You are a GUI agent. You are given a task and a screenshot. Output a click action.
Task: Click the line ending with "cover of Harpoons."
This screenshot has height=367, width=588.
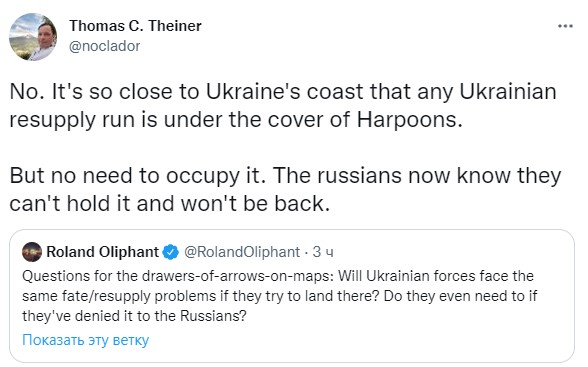[x=236, y=120]
